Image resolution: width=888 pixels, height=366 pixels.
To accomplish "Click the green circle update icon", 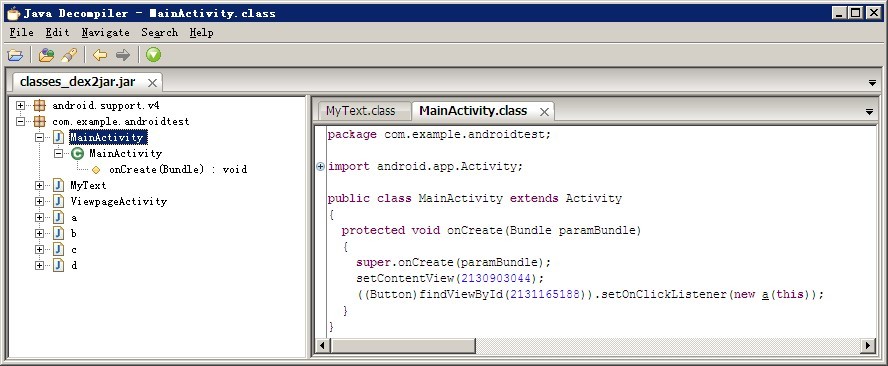I will 153,55.
